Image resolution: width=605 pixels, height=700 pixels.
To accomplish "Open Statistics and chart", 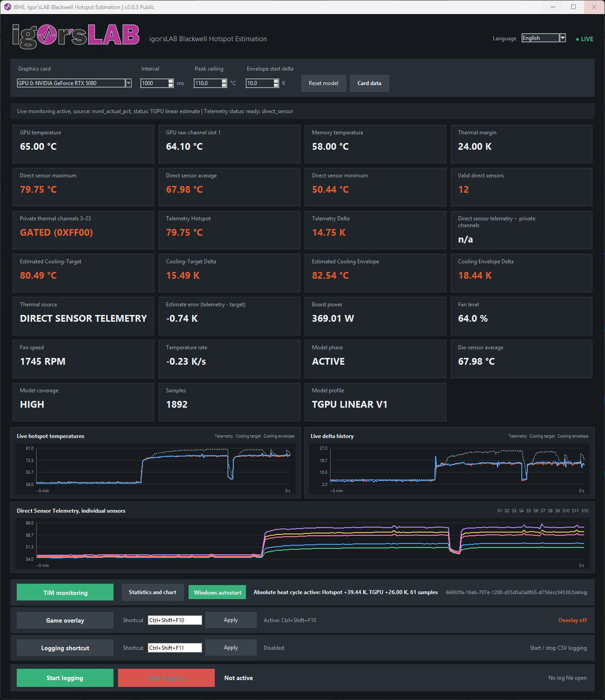I will pyautogui.click(x=152, y=592).
